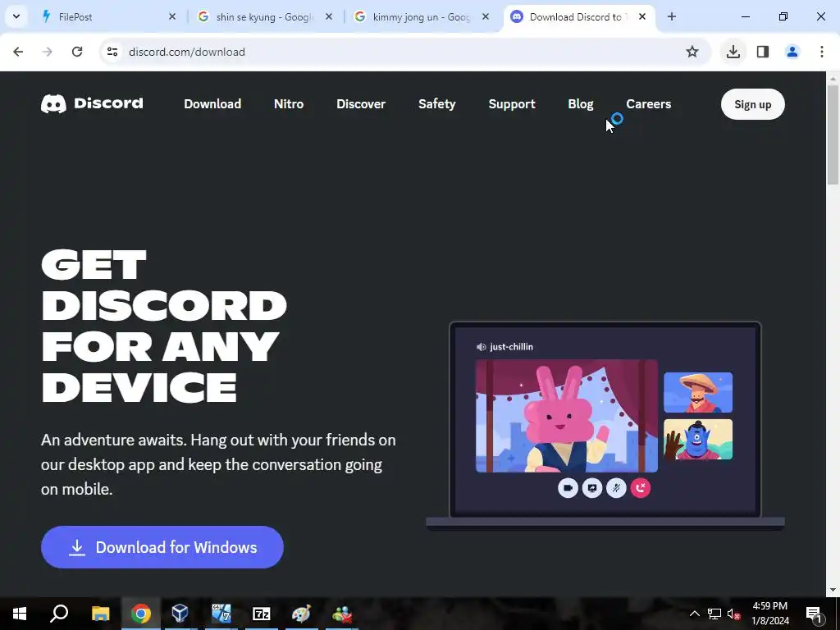
Task: Open the Chrome downloads icon
Action: click(733, 52)
